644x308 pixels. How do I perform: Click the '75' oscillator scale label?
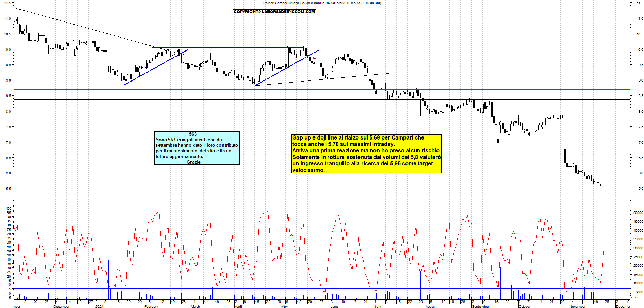click(x=9, y=230)
